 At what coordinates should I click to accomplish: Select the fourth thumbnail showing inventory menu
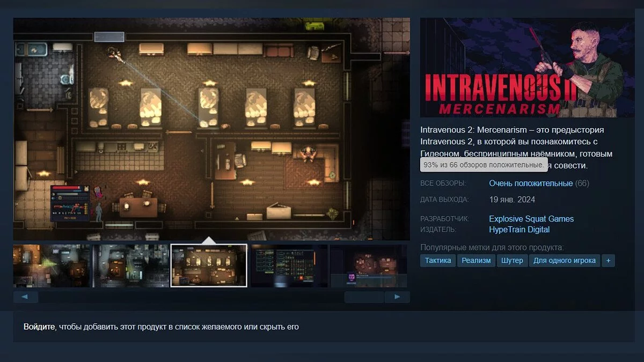tap(289, 265)
